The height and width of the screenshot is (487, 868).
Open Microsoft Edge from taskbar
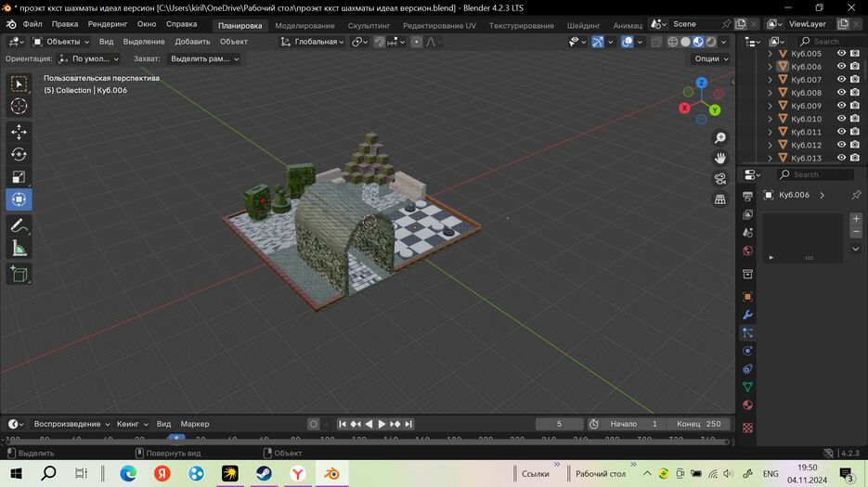128,474
